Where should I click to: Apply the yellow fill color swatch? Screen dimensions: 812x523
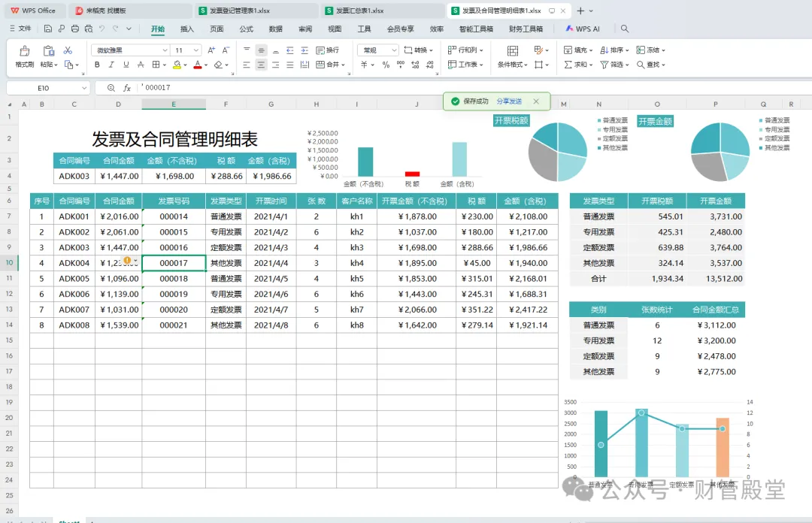[x=177, y=65]
